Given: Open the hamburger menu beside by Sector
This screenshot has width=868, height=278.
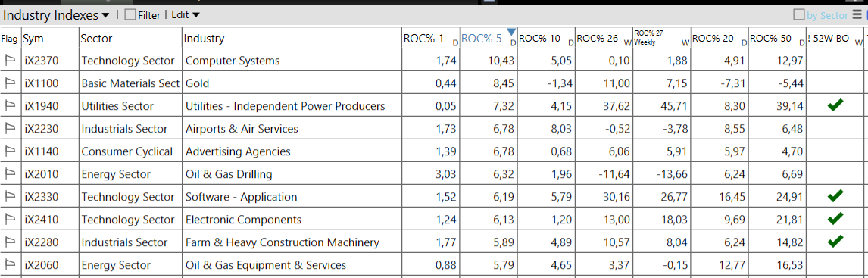Looking at the screenshot, I should tap(857, 15).
